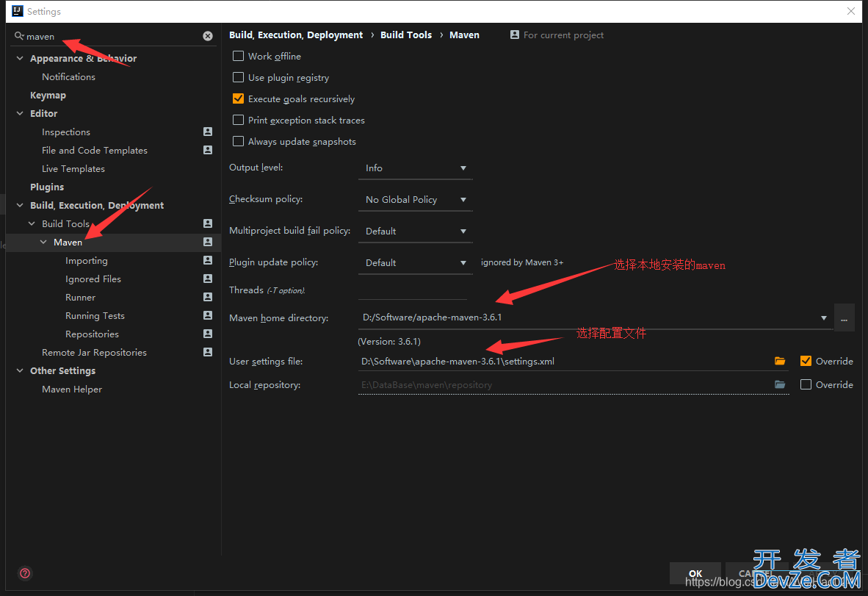Viewport: 868px width, 596px height.
Task: Click Build, Execution, Deployment breadcrumb
Action: 296,35
